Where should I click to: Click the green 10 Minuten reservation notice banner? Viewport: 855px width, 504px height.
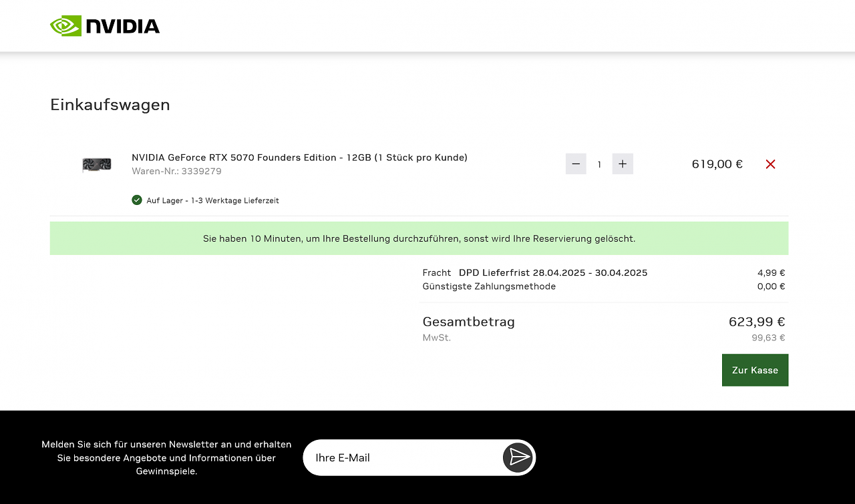point(419,238)
